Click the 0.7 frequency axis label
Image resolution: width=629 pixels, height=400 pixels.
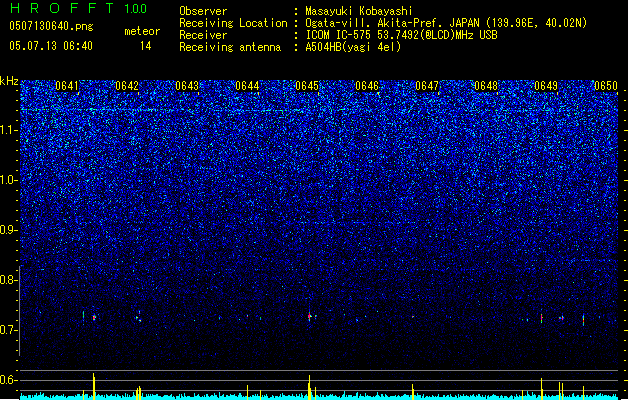[8, 330]
